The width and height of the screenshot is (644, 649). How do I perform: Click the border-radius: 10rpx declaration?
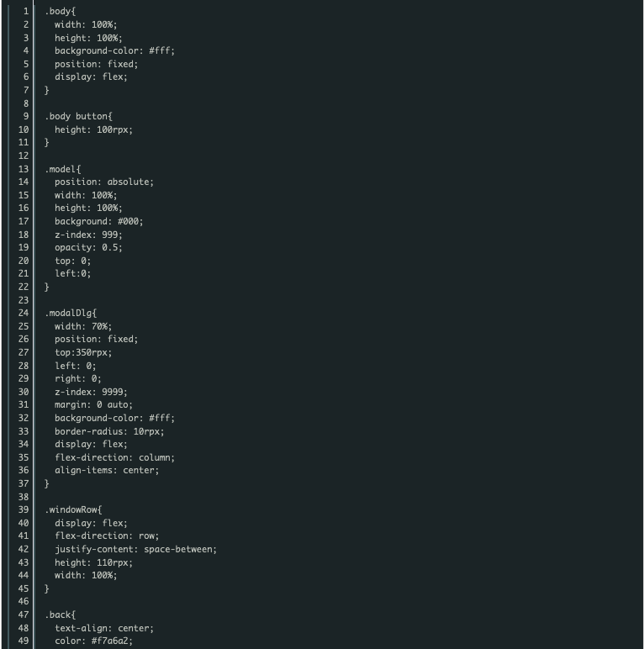[x=109, y=431]
